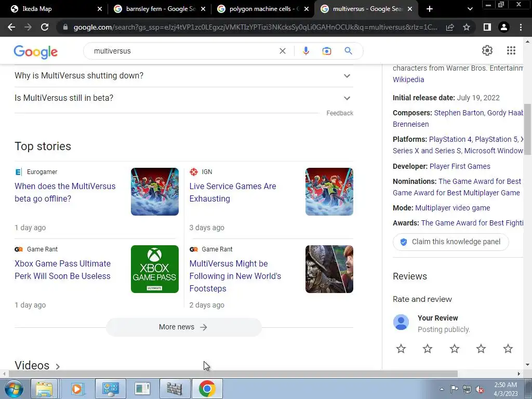The width and height of the screenshot is (532, 399).
Task: Open developer Player First Games link
Action: (x=460, y=166)
